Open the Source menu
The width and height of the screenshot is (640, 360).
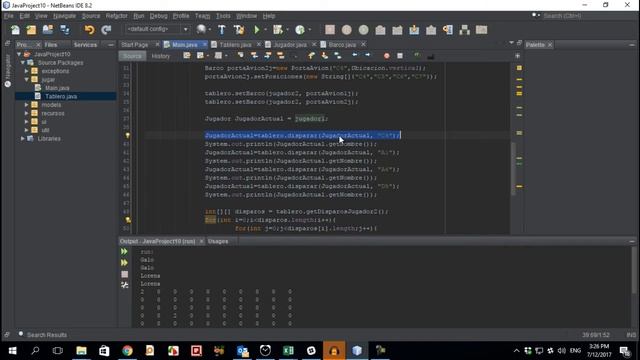point(91,16)
